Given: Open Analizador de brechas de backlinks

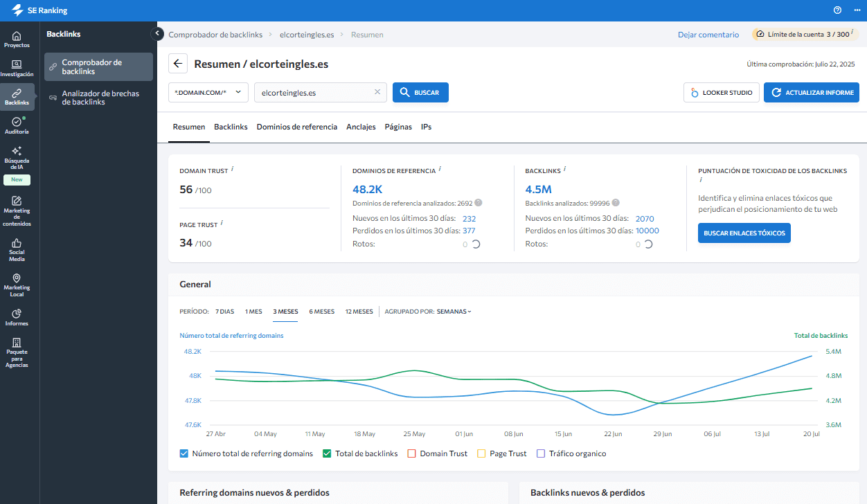Looking at the screenshot, I should point(98,98).
